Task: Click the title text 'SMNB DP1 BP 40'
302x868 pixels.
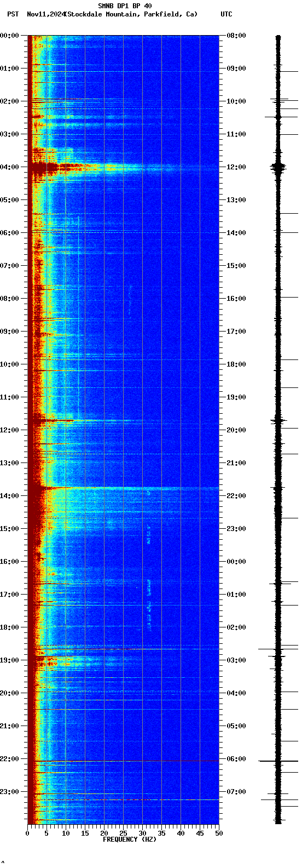Action: (x=125, y=6)
